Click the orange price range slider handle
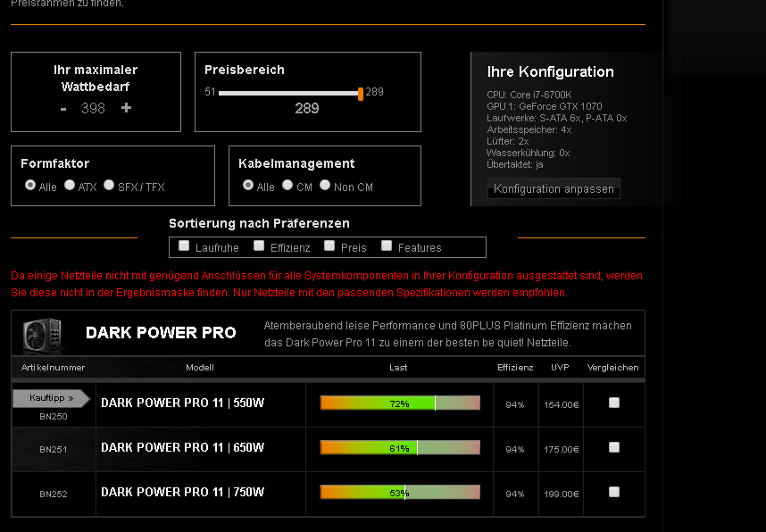Viewport: 766px width, 532px height. 361,94
